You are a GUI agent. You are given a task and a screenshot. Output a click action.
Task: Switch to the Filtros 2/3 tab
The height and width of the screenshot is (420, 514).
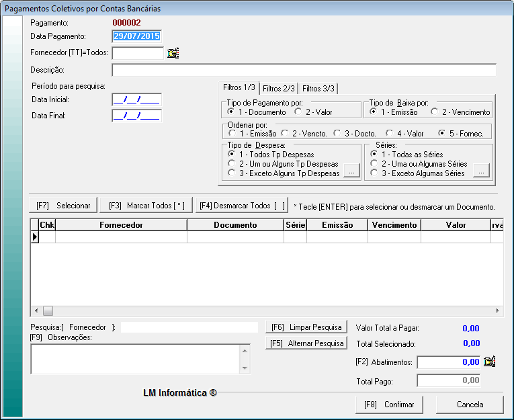click(x=278, y=89)
